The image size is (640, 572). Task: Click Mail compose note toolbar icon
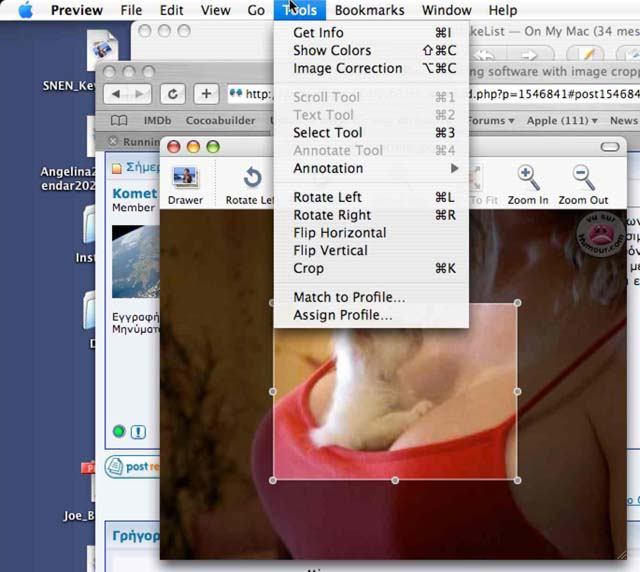point(585,54)
